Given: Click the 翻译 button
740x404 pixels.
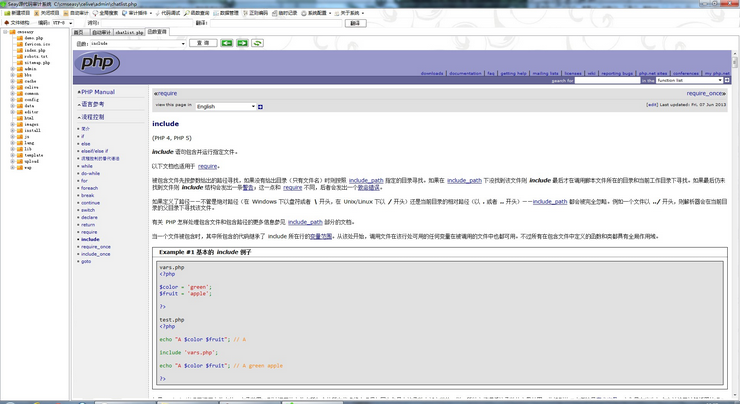Looking at the screenshot, I should pyautogui.click(x=355, y=23).
